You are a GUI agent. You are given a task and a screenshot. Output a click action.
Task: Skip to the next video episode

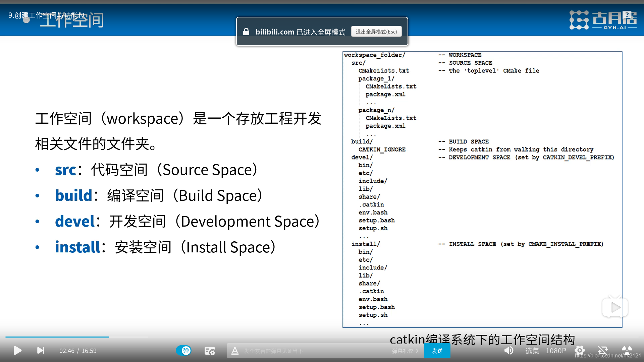[41, 351]
